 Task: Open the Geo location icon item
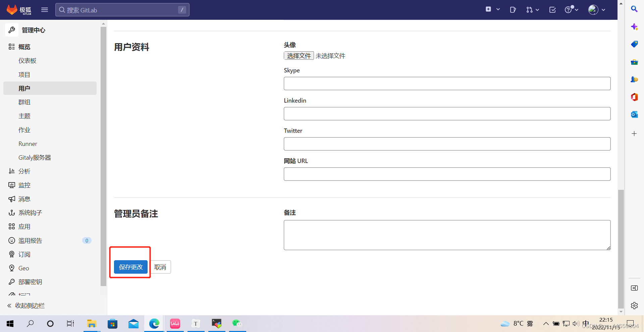tap(50, 268)
